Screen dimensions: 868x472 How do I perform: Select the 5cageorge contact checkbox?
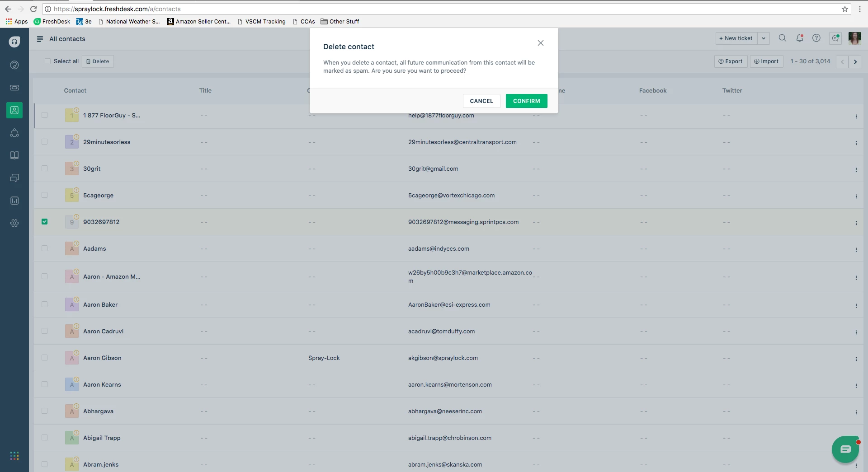[x=44, y=195]
